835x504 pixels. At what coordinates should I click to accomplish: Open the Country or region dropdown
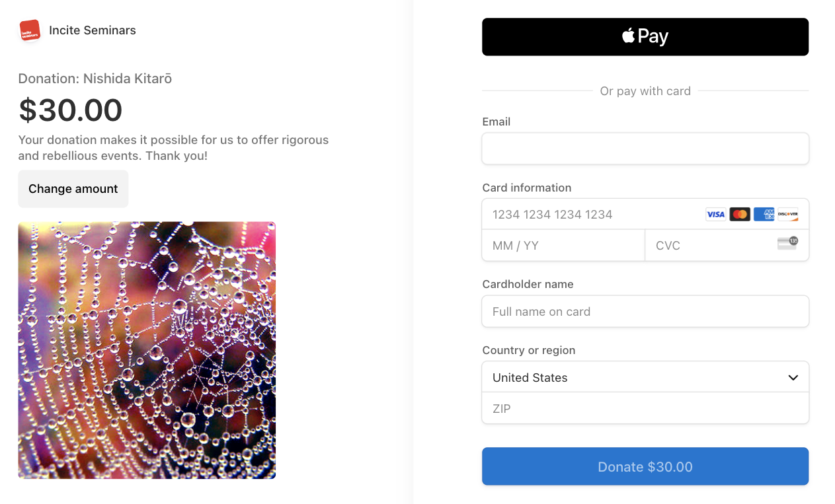(x=635, y=377)
